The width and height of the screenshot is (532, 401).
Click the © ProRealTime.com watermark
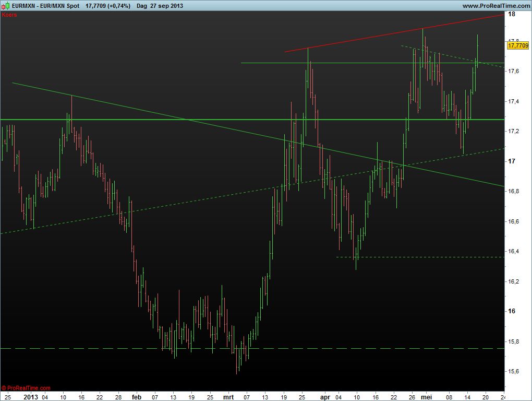pos(26,388)
